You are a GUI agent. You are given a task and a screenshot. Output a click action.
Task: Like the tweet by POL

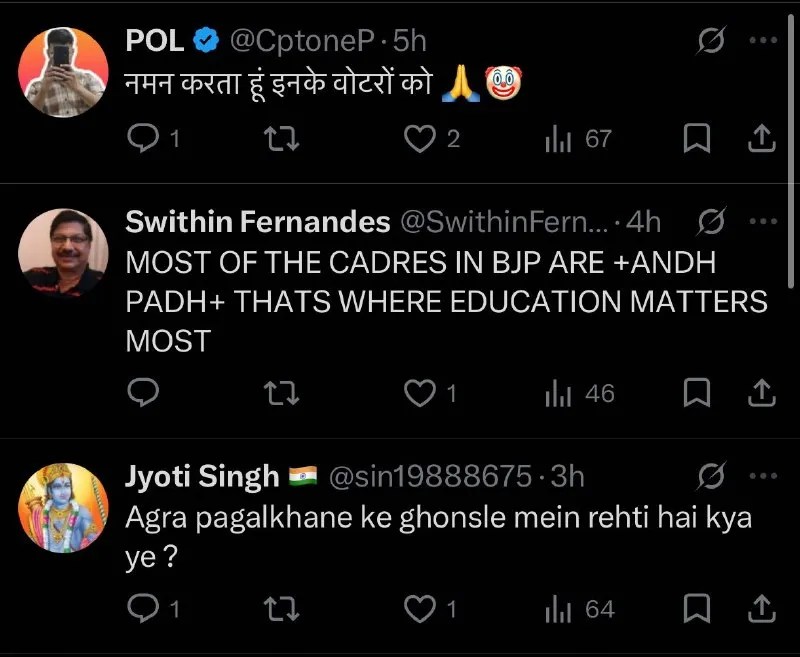(418, 139)
